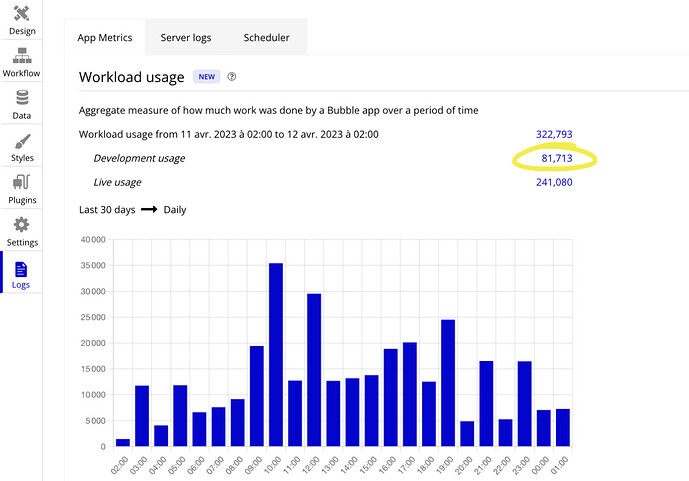Click the workload date range text

pos(228,134)
